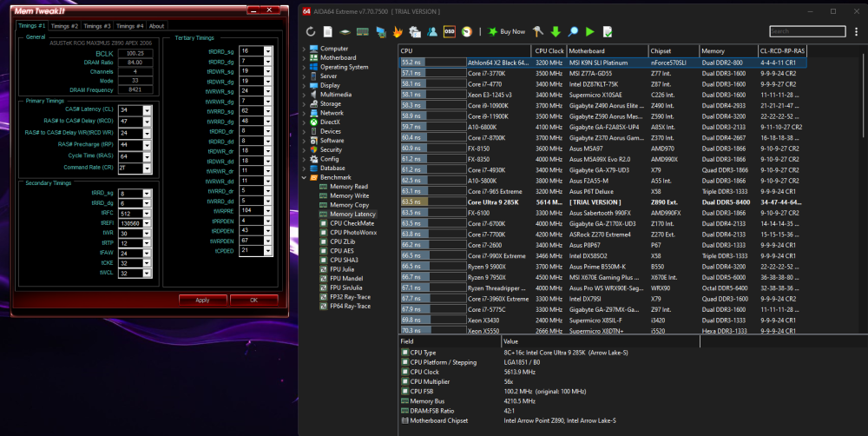Image resolution: width=868 pixels, height=436 pixels.
Task: Click the green download arrow toolbar icon
Action: [556, 31]
